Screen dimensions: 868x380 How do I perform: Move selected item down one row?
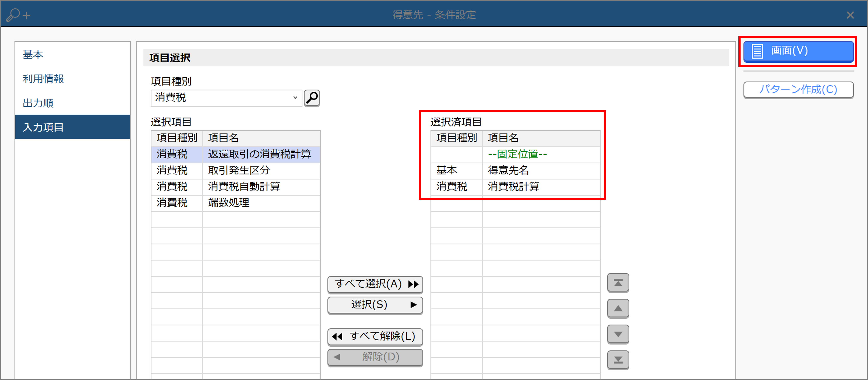pyautogui.click(x=618, y=334)
